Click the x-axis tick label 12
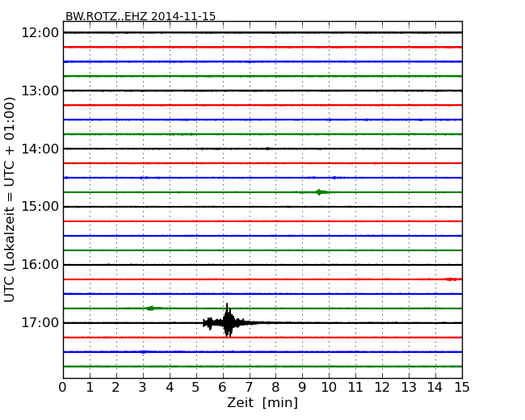This screenshot has width=525, height=420. (382, 388)
